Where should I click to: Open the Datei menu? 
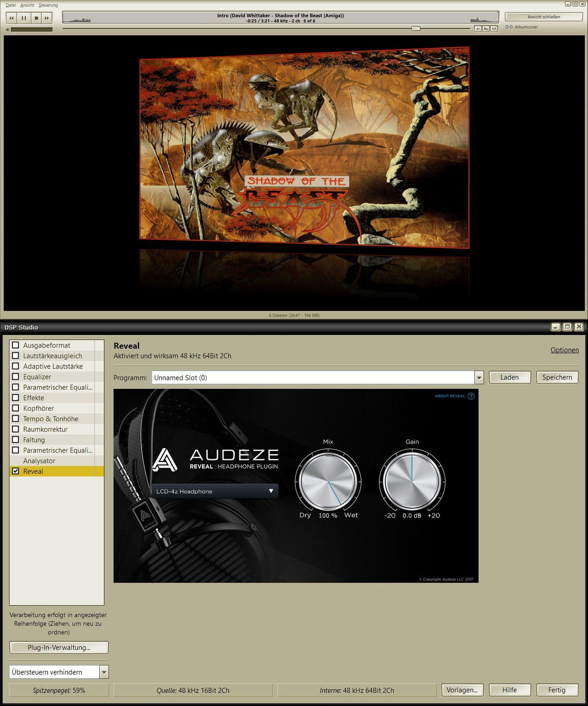(x=11, y=5)
